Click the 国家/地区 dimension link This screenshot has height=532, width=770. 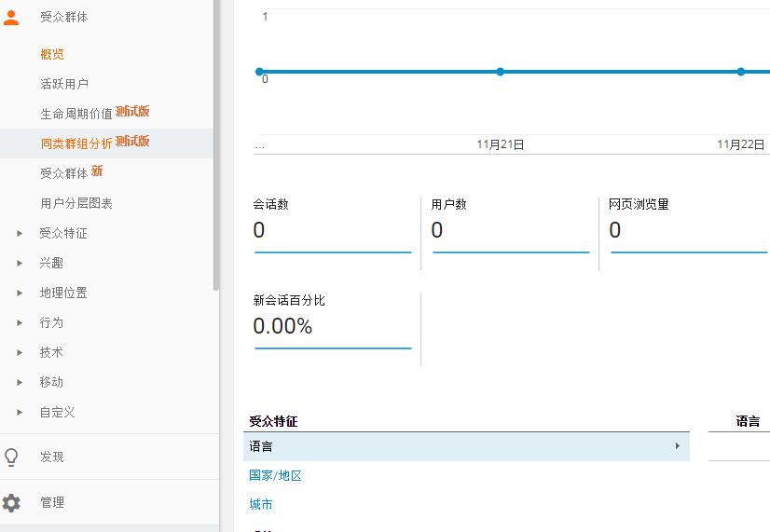pos(275,475)
